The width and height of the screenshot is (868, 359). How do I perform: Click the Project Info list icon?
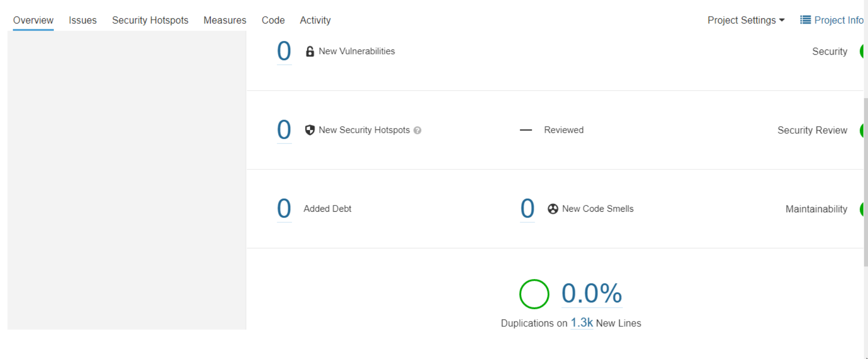point(805,20)
